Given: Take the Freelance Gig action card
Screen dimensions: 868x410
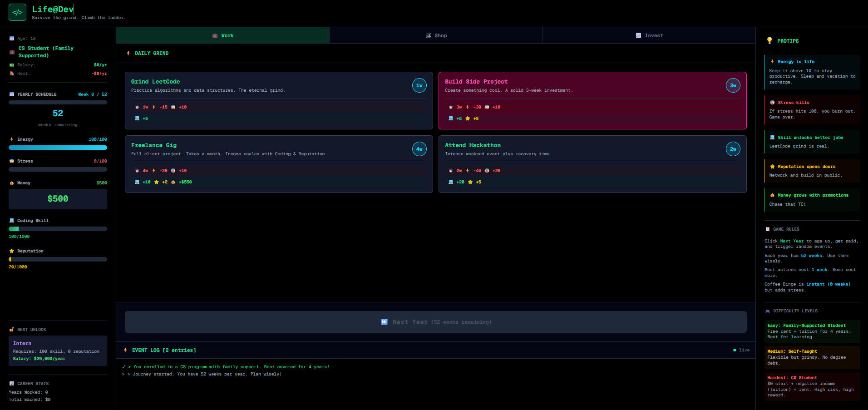Looking at the screenshot, I should pyautogui.click(x=279, y=164).
